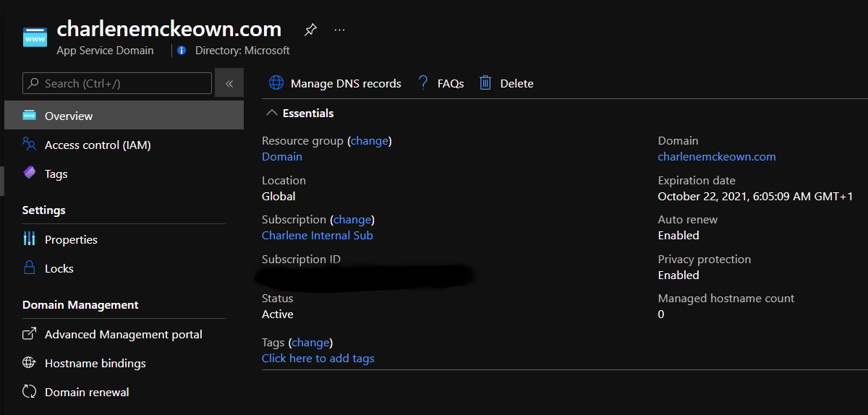The width and height of the screenshot is (868, 415).
Task: Change the Subscription via change link
Action: coord(352,220)
